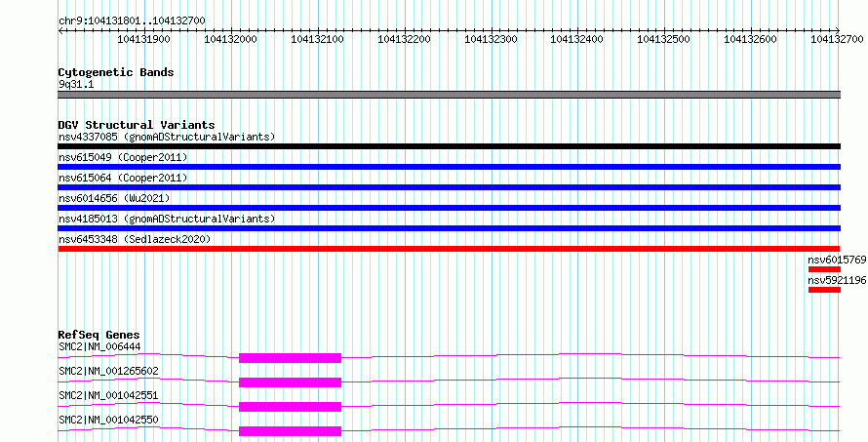868x442 pixels.
Task: Click ruler position label 104132300
Action: [491, 39]
